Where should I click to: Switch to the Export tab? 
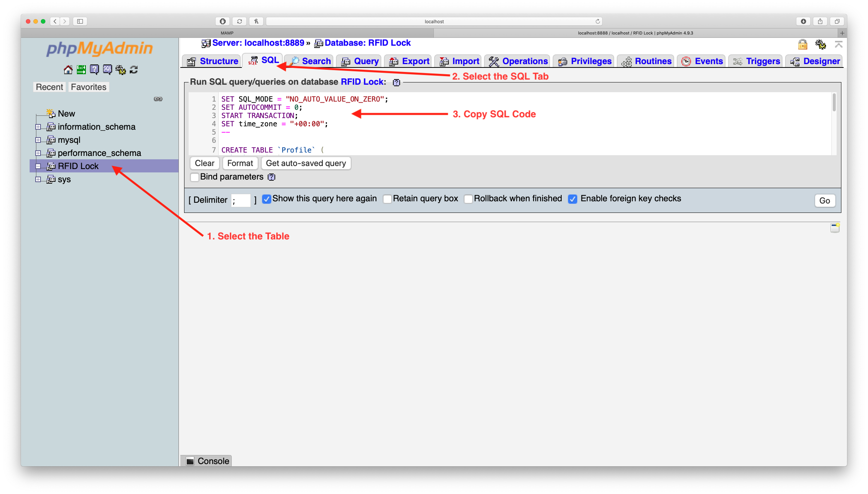(409, 61)
